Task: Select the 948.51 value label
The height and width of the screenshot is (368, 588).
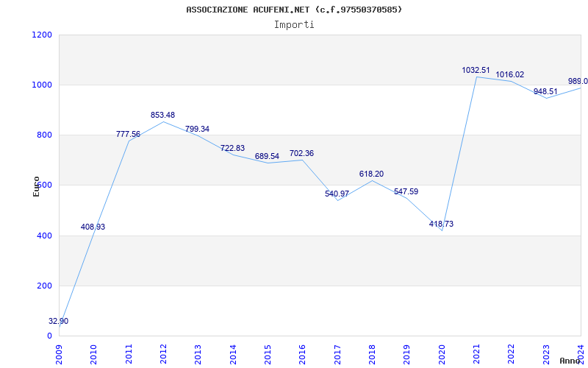Action: click(545, 91)
